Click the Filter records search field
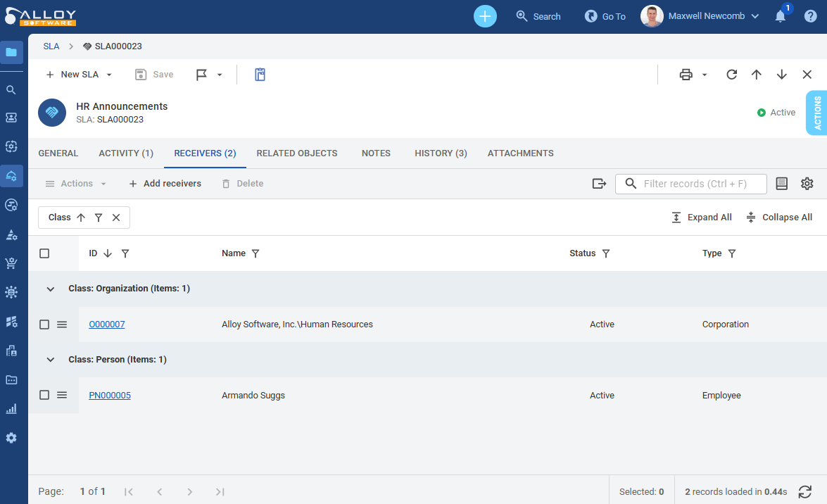This screenshot has width=827, height=504. click(x=700, y=184)
